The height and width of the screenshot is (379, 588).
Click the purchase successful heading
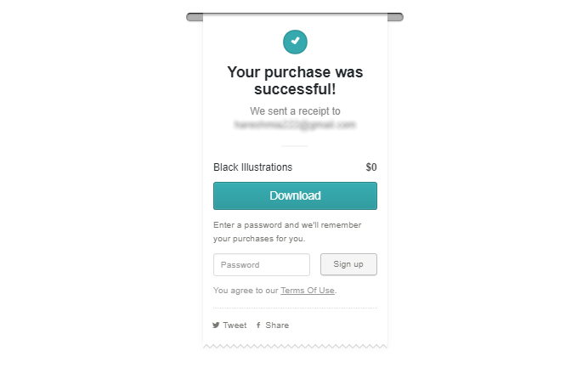tap(295, 80)
